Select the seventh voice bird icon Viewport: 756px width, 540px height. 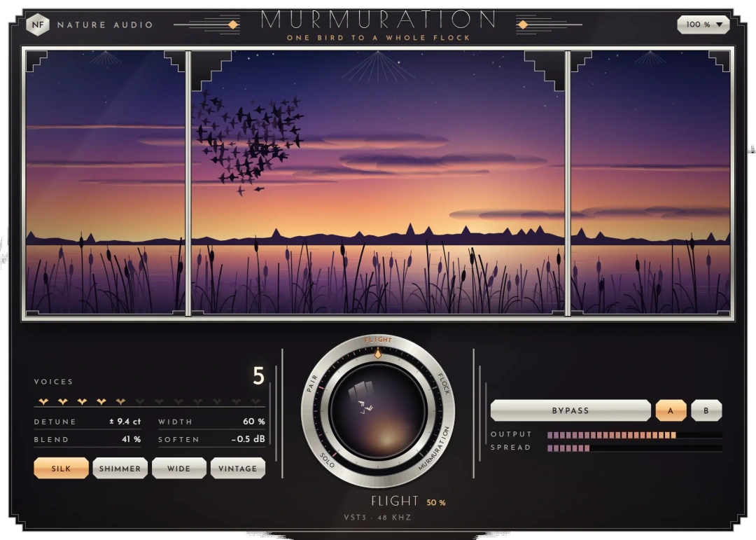pyautogui.click(x=159, y=401)
